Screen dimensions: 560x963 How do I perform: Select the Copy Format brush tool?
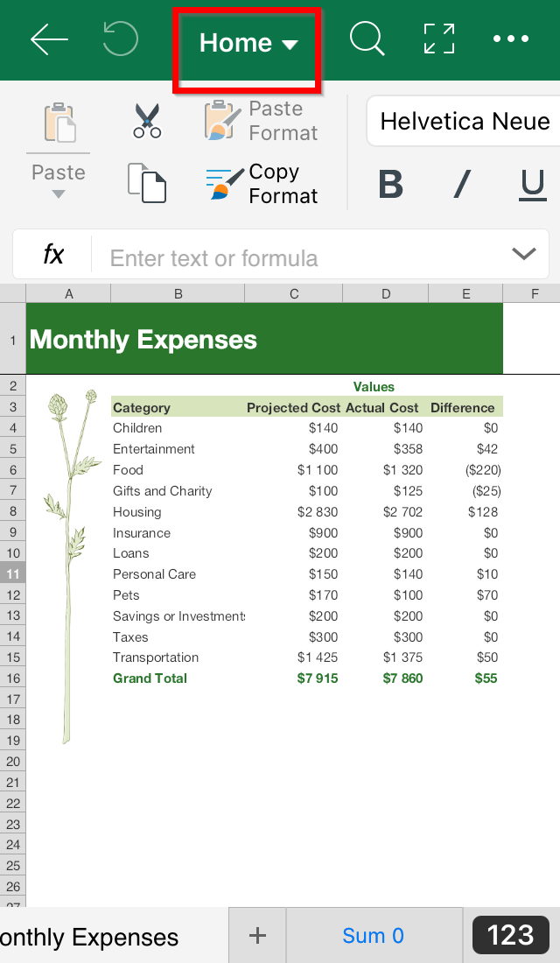tap(262, 184)
